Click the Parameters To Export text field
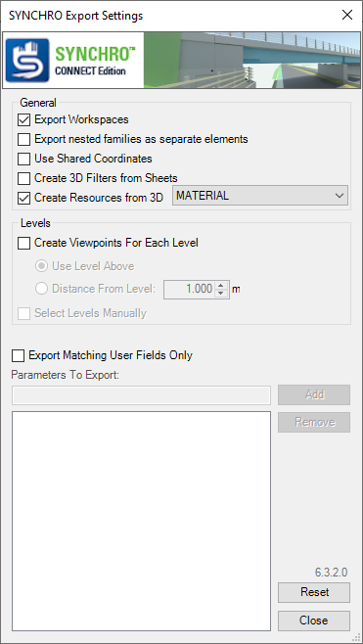This screenshot has width=363, height=644. click(x=141, y=395)
